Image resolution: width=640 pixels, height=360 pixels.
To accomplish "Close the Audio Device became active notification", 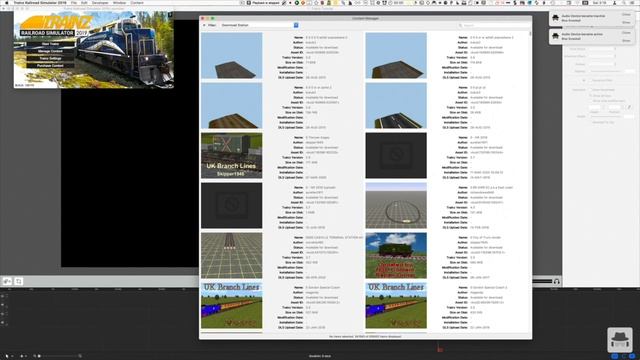I will tap(626, 33).
